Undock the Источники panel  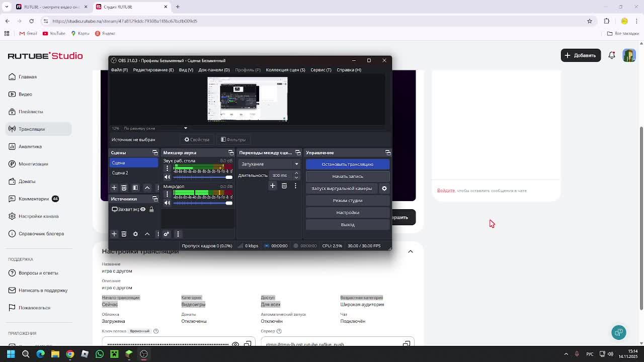[155, 199]
